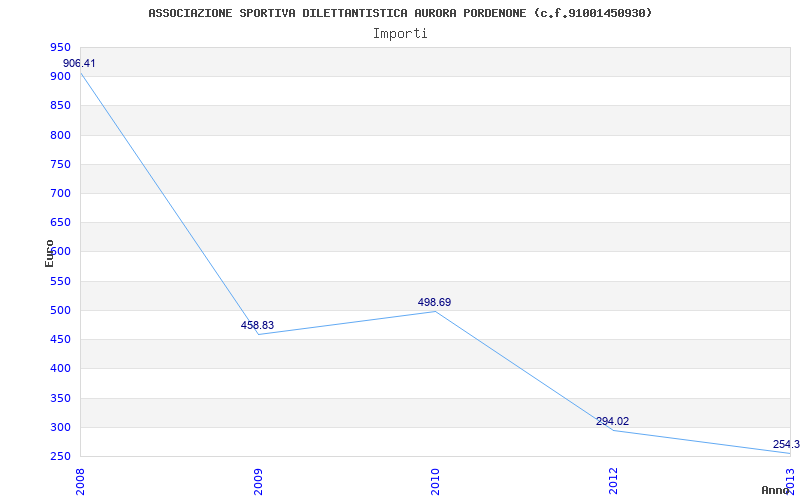The image size is (800, 500).
Task: Click the 700 y-axis value
Action: [x=60, y=193]
